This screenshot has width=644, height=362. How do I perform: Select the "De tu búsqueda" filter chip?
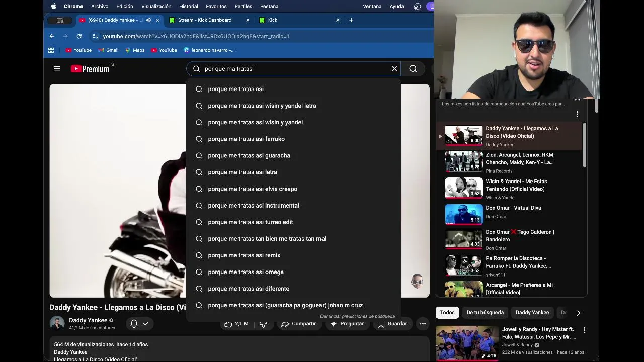(x=485, y=313)
